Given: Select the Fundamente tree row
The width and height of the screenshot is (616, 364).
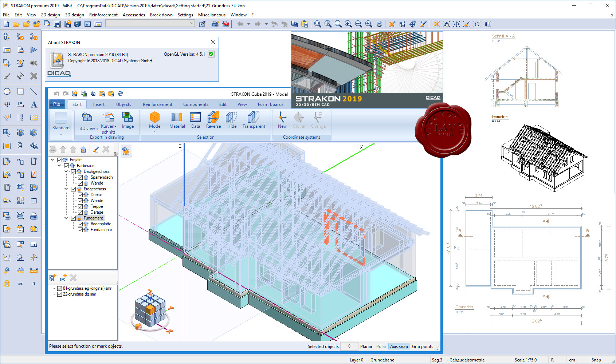Looking at the screenshot, I should [101, 230].
